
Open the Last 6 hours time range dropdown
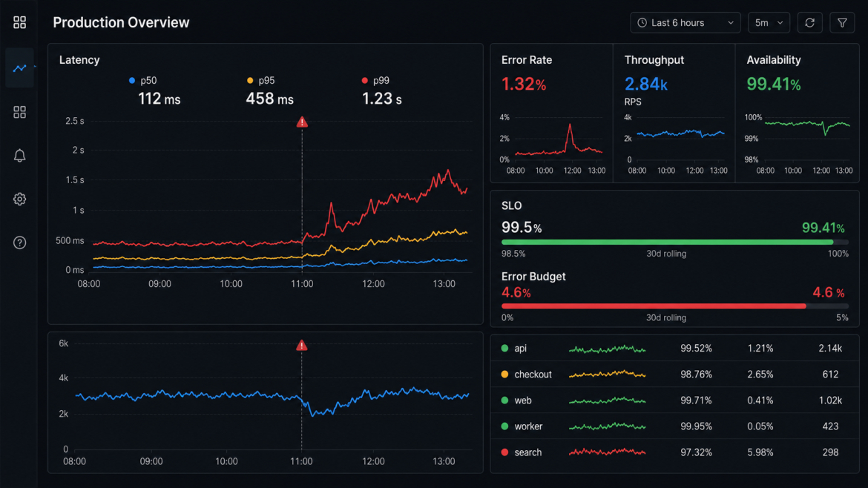point(685,23)
